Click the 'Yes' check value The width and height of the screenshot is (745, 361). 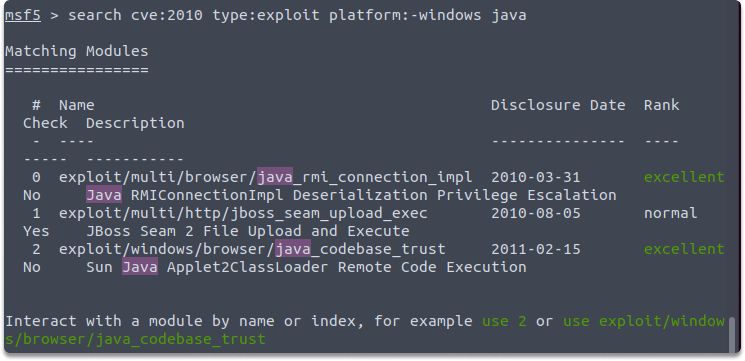36,231
